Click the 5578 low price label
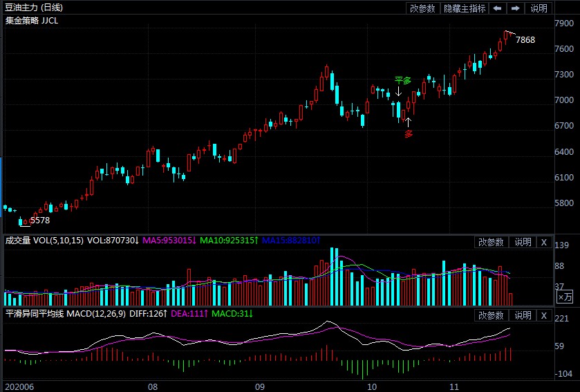This screenshot has height=392, width=580. point(39,221)
